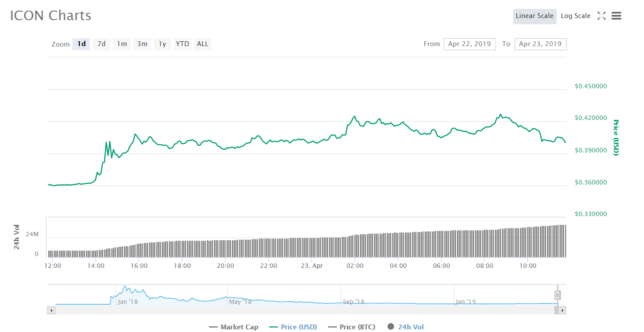Click the 23. Apr time axis label

311,266
